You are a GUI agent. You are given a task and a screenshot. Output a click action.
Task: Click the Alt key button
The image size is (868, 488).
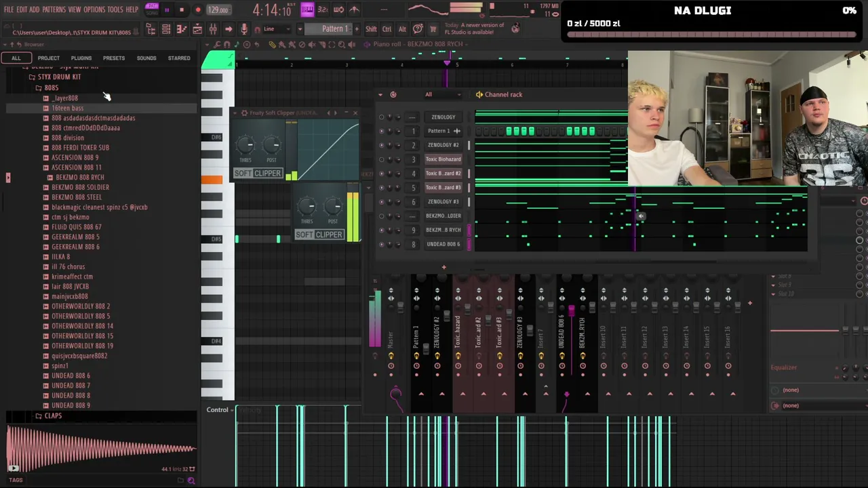coord(402,29)
